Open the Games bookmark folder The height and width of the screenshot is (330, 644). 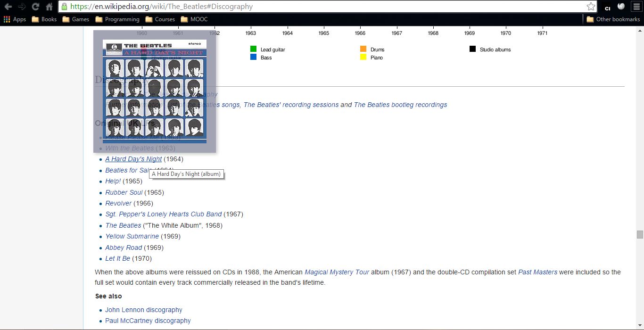click(75, 19)
